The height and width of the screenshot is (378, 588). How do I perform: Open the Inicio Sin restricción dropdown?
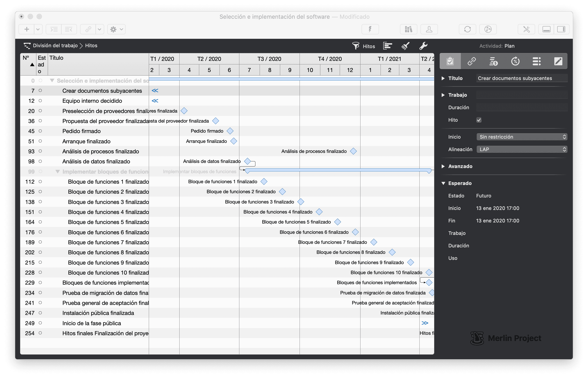[x=522, y=137]
